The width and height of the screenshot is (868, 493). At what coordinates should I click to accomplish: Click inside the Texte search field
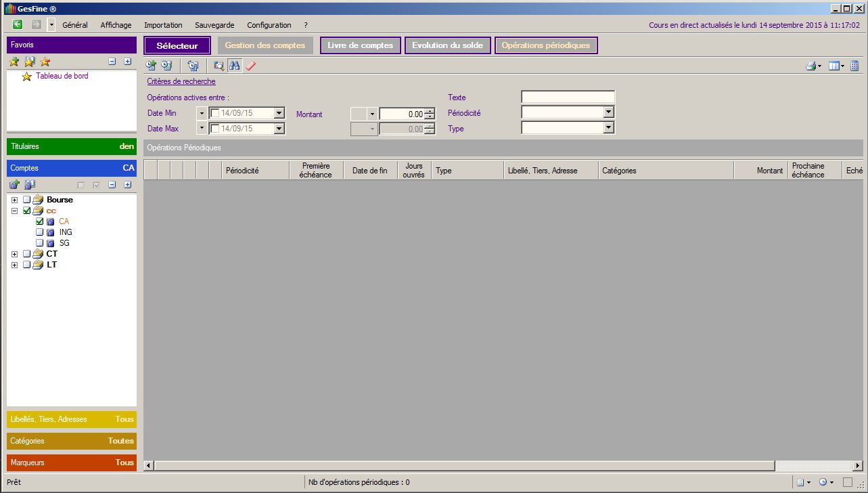point(568,97)
